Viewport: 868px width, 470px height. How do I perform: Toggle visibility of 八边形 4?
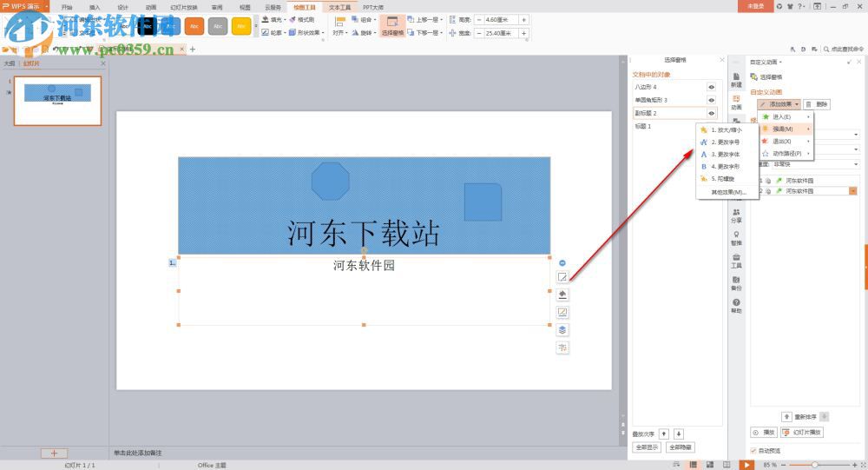tap(712, 87)
